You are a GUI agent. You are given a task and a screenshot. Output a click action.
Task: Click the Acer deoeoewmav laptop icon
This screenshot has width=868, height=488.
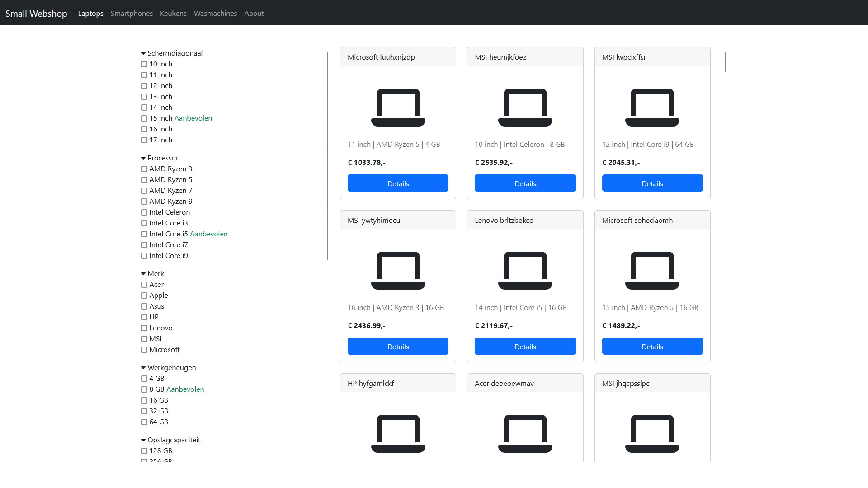pyautogui.click(x=525, y=434)
